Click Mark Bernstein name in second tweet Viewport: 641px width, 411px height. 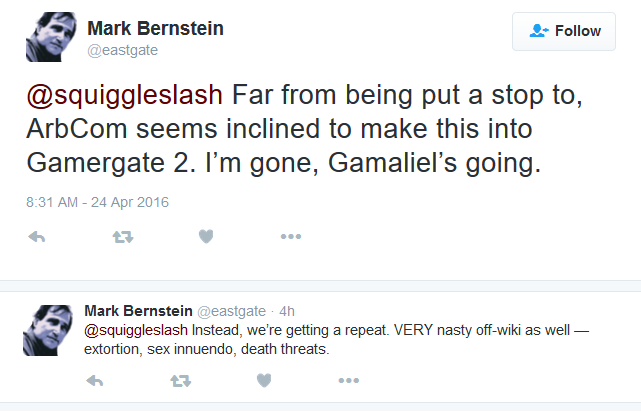(138, 311)
